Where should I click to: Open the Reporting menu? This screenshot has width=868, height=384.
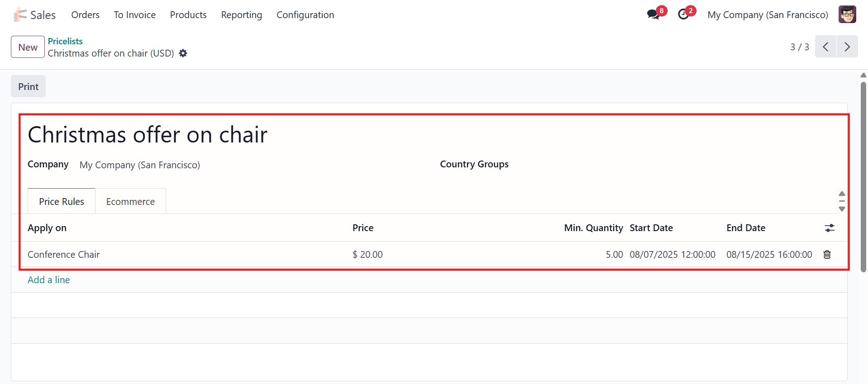coord(242,15)
